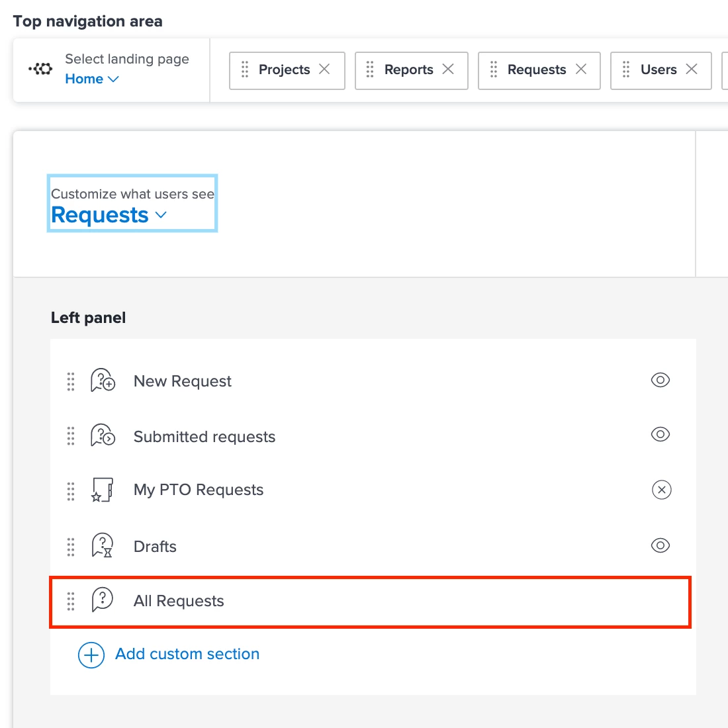The width and height of the screenshot is (728, 728).
Task: Remove Requests tab using its X
Action: pyautogui.click(x=581, y=69)
